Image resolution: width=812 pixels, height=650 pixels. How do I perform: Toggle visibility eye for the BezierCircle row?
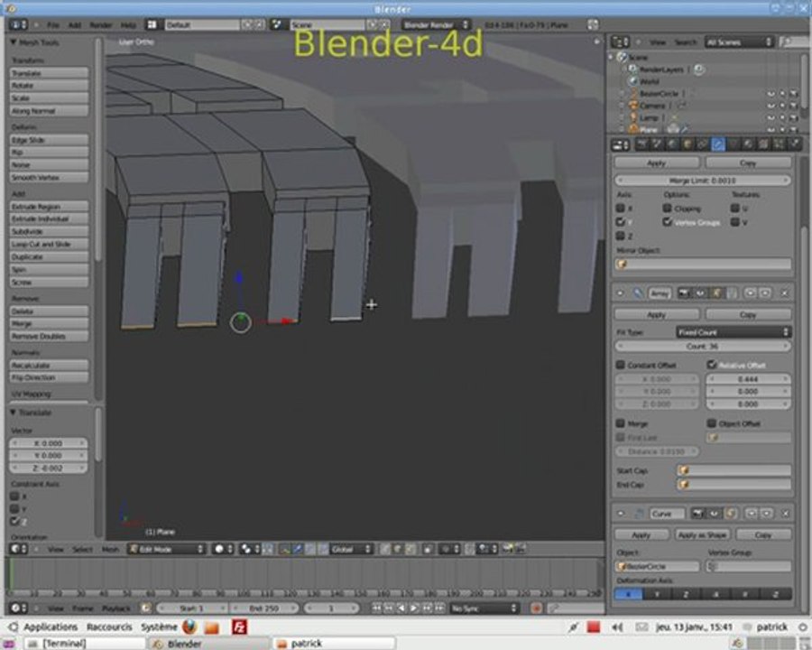coord(771,93)
